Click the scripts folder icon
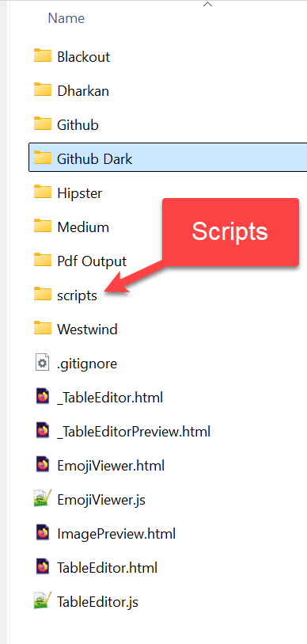Image resolution: width=307 pixels, height=644 pixels. pos(42,295)
